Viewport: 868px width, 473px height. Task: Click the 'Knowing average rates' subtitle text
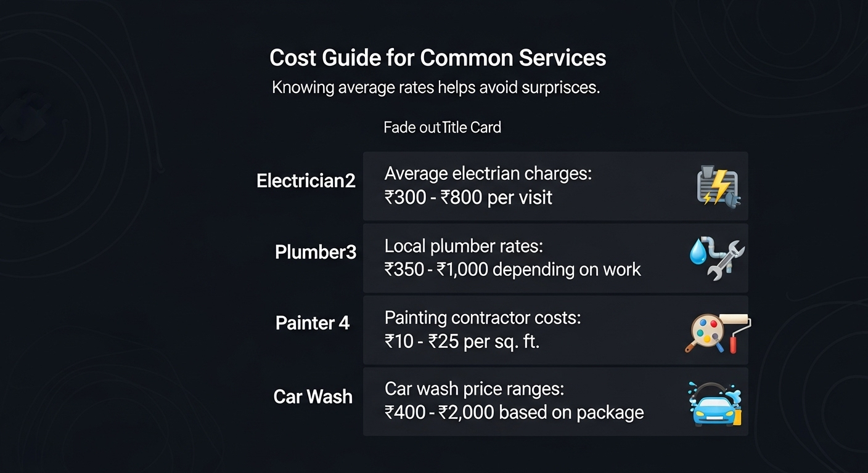pos(436,87)
